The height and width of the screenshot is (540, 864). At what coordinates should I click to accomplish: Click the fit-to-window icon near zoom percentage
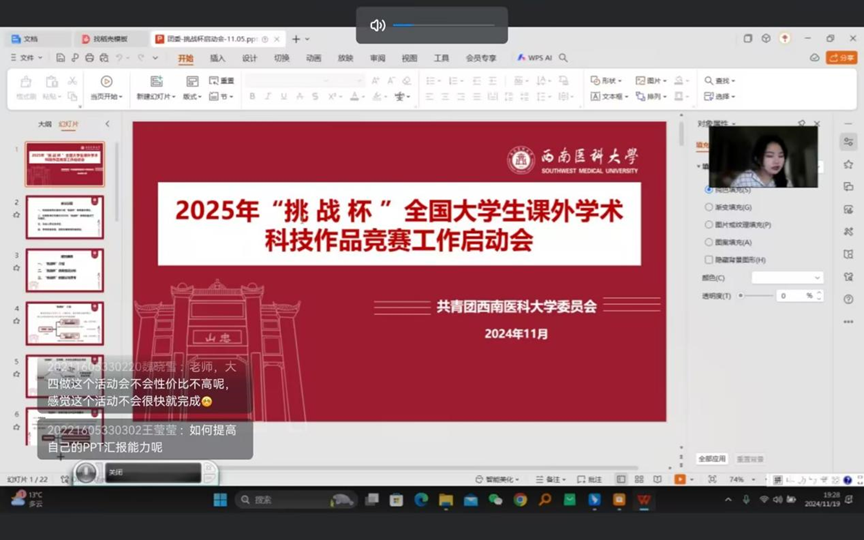point(712,479)
